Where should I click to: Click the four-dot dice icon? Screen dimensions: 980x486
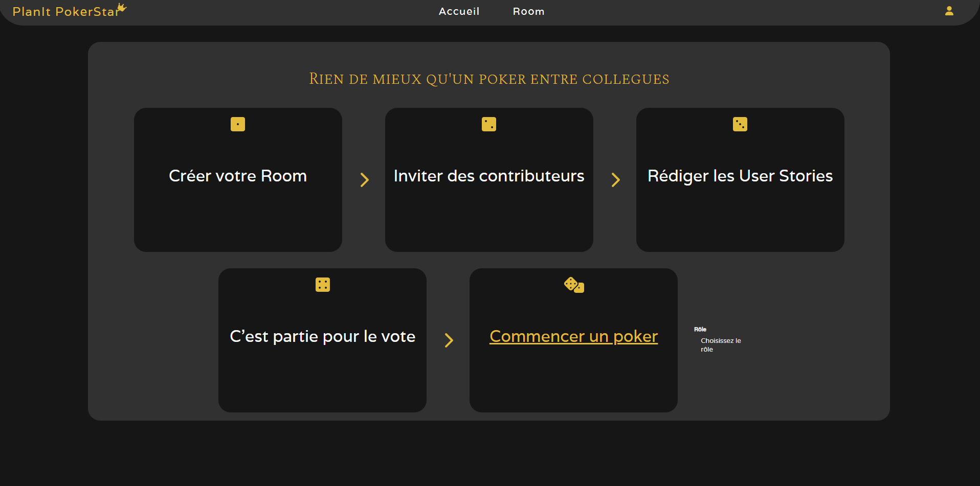coord(323,285)
